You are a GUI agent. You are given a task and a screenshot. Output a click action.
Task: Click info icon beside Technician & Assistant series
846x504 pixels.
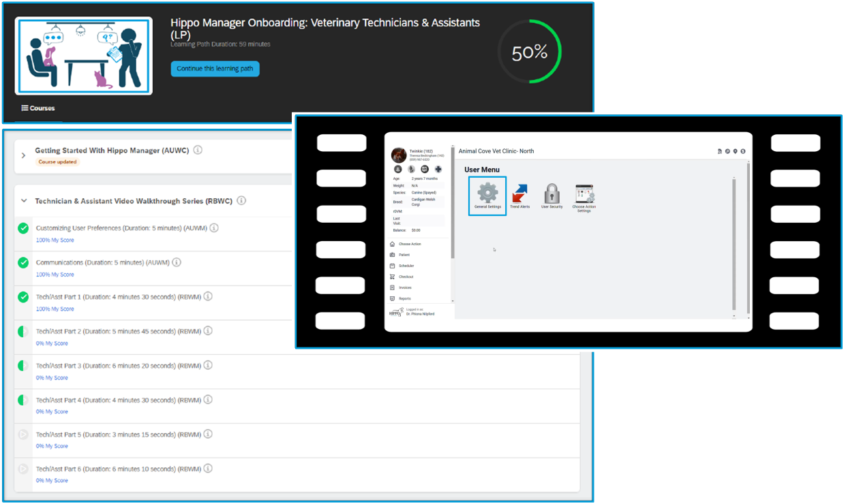(241, 201)
